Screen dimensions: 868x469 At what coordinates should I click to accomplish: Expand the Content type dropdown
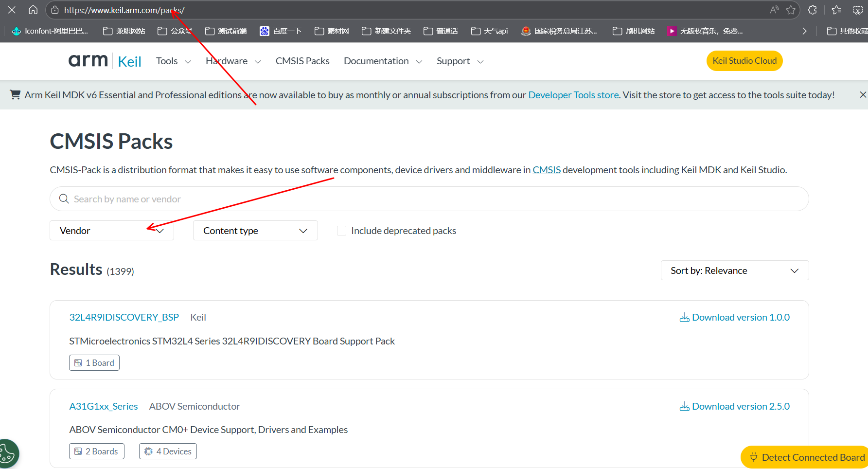click(x=255, y=231)
